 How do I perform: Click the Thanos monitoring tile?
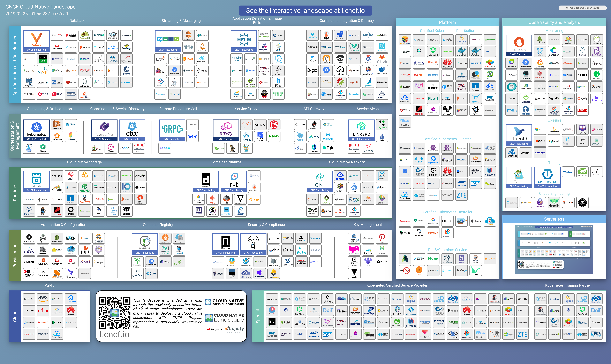pyautogui.click(x=597, y=99)
